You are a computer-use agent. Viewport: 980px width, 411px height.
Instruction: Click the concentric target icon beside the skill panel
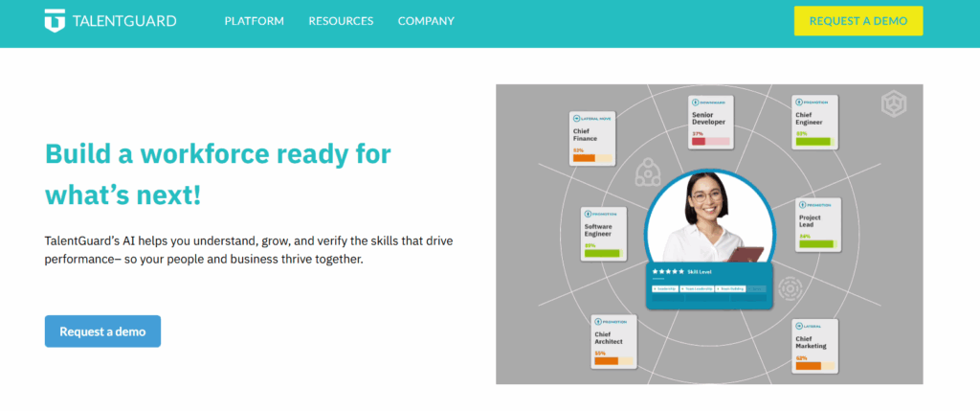[789, 286]
